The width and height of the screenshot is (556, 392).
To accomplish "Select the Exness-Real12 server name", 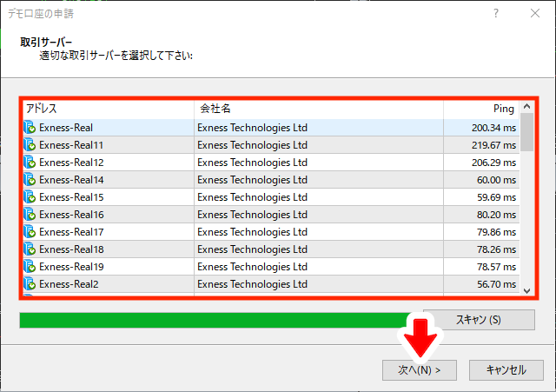I will coord(71,163).
